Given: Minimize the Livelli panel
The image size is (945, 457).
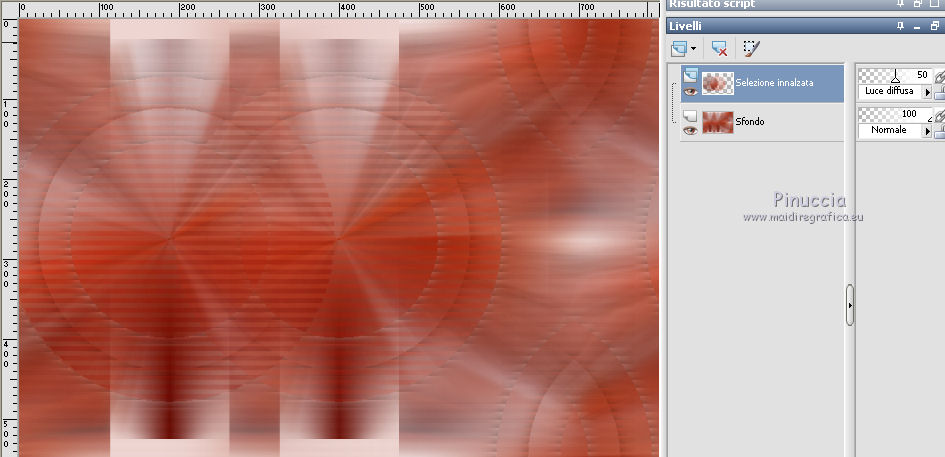Looking at the screenshot, I should (917, 27).
